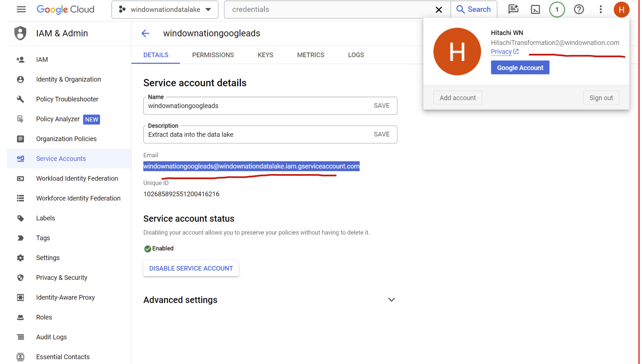Save the service account Description
The height and width of the screenshot is (364, 642).
[x=382, y=134]
